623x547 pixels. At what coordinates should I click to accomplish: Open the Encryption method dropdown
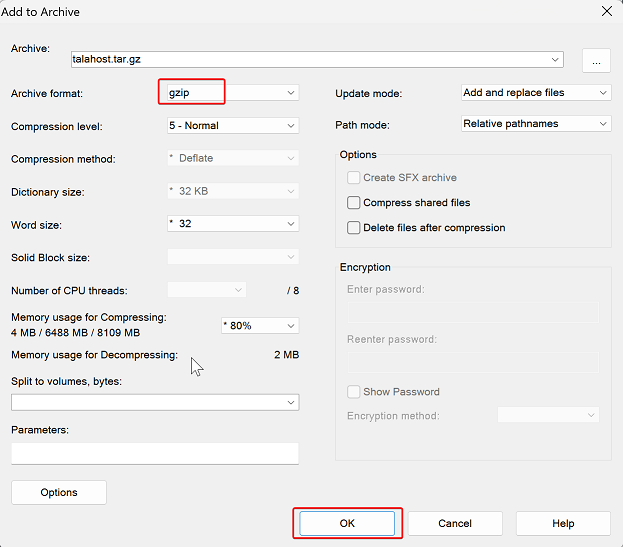(x=548, y=415)
